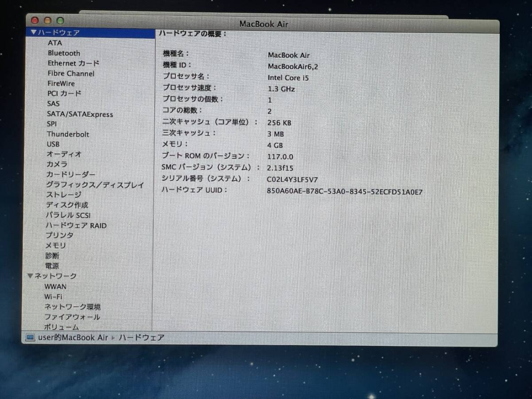Click the 機種名 label
This screenshot has height=399, width=532.
coord(176,54)
